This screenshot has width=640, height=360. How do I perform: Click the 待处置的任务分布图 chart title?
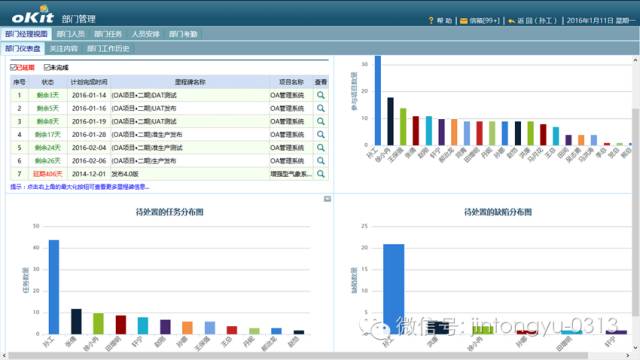(x=169, y=212)
